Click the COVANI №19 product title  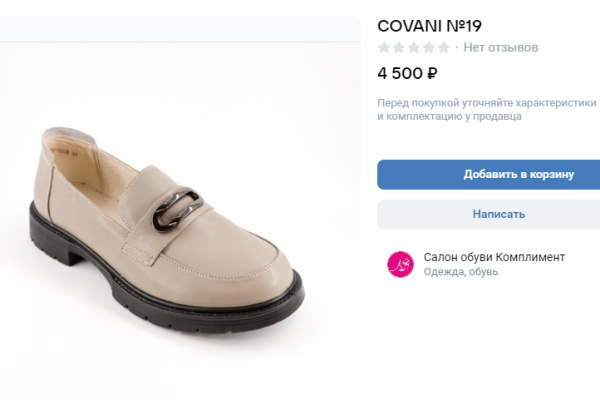pos(430,25)
